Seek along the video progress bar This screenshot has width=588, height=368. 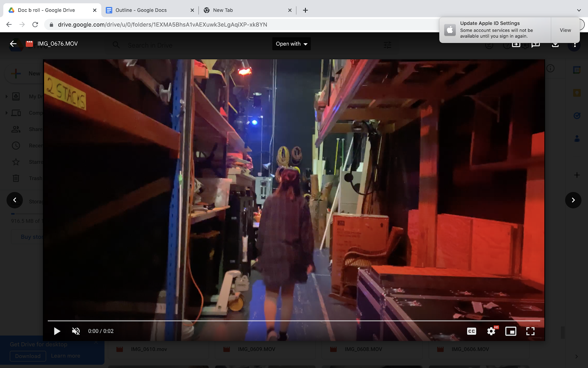tap(294, 321)
